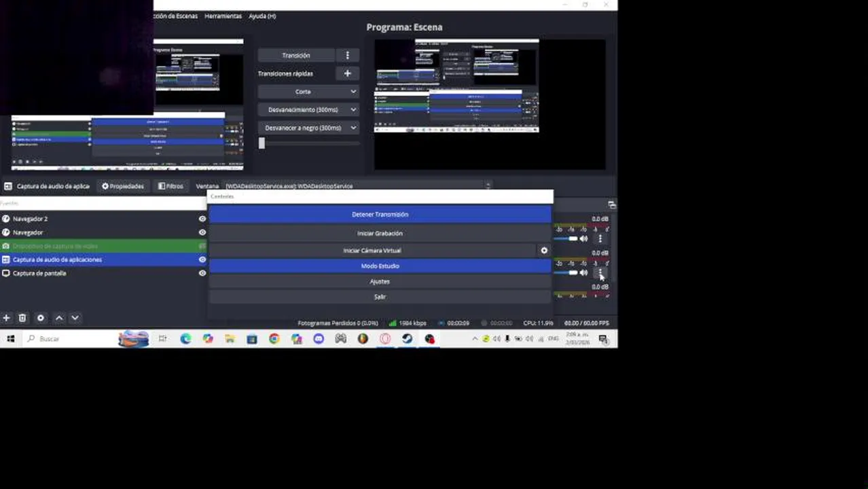Open Steam from taskbar
This screenshot has width=868, height=489.
pos(408,338)
